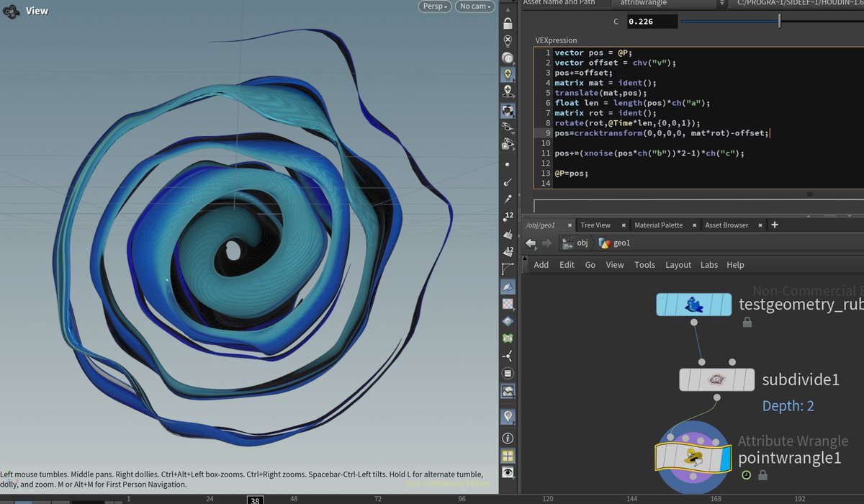
Task: Open the Go menu in network editor
Action: (x=590, y=265)
